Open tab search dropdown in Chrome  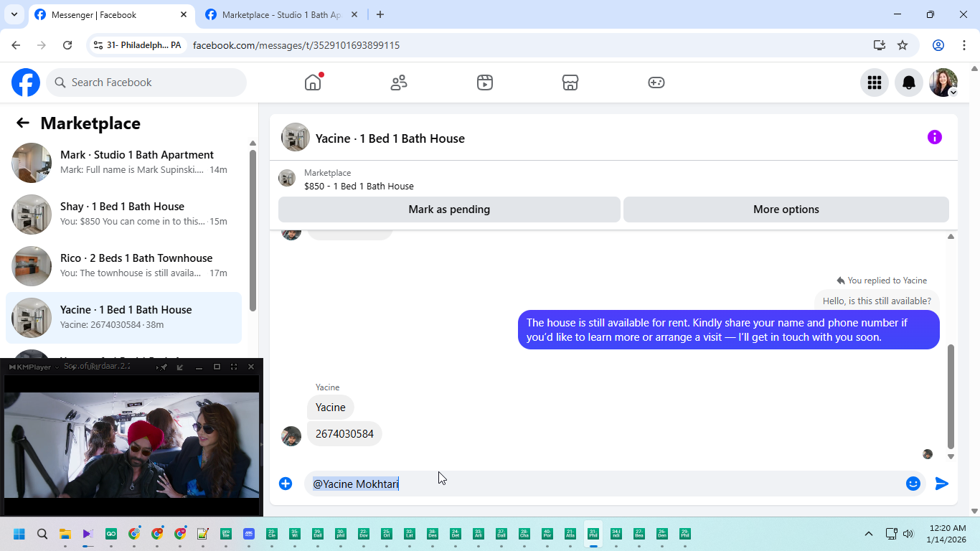pos(14,14)
